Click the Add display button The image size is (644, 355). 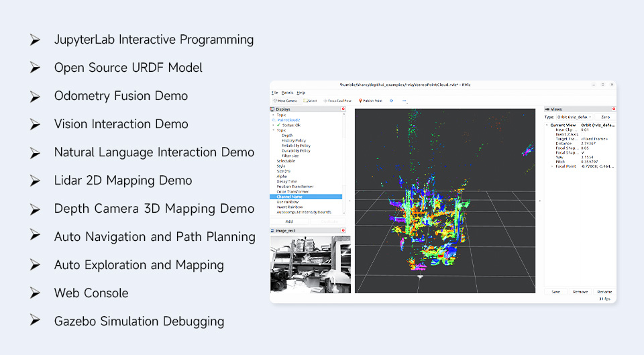(289, 221)
